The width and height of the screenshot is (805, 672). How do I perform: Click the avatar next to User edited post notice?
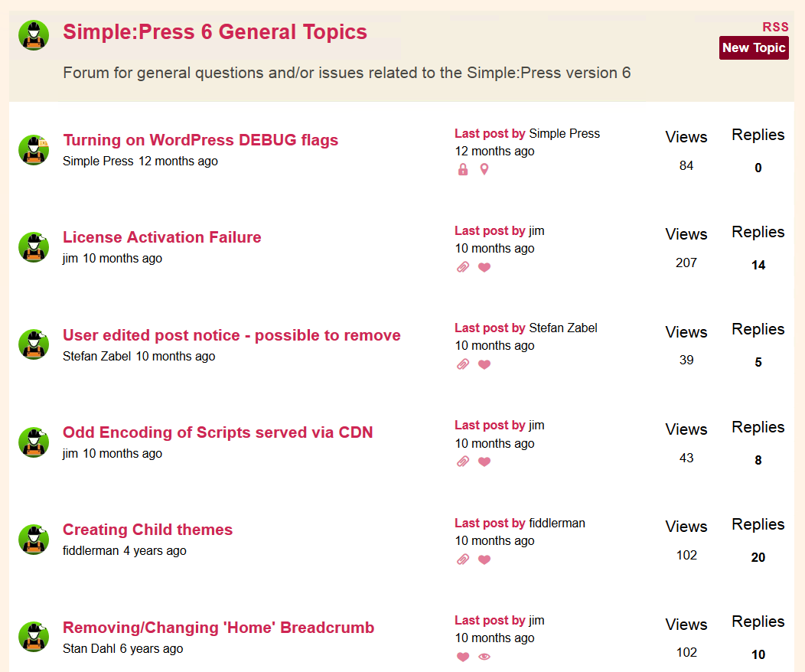click(x=34, y=344)
